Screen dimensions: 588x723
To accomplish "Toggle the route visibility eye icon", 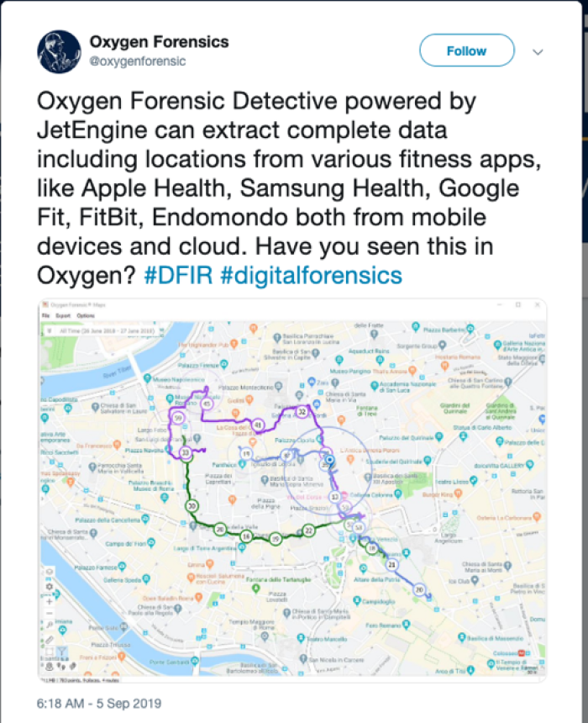I will pyautogui.click(x=48, y=571).
